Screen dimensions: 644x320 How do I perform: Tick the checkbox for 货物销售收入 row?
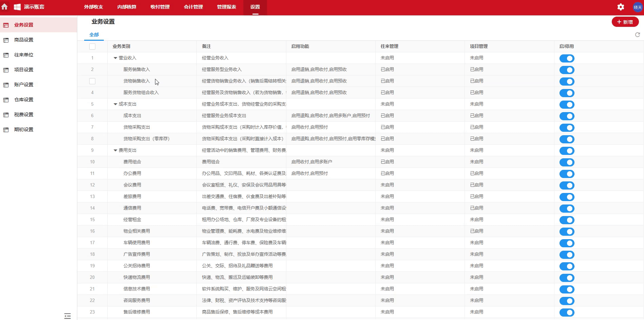[x=92, y=81]
